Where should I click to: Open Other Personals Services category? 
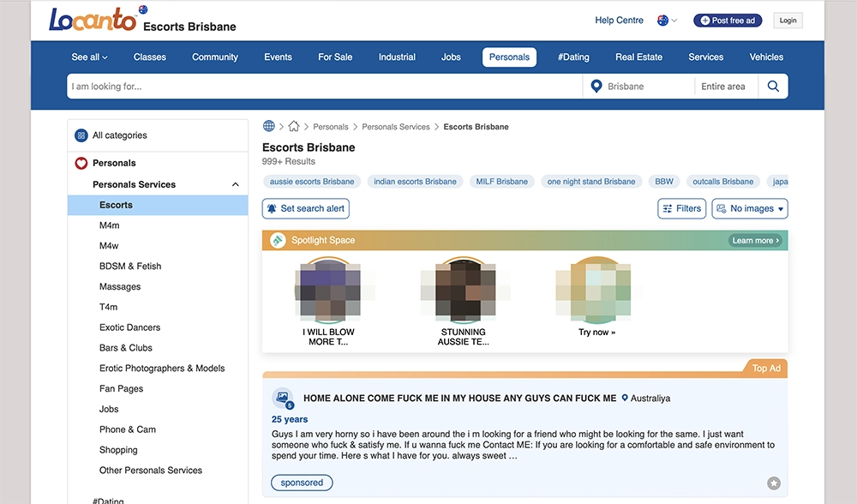pos(150,470)
